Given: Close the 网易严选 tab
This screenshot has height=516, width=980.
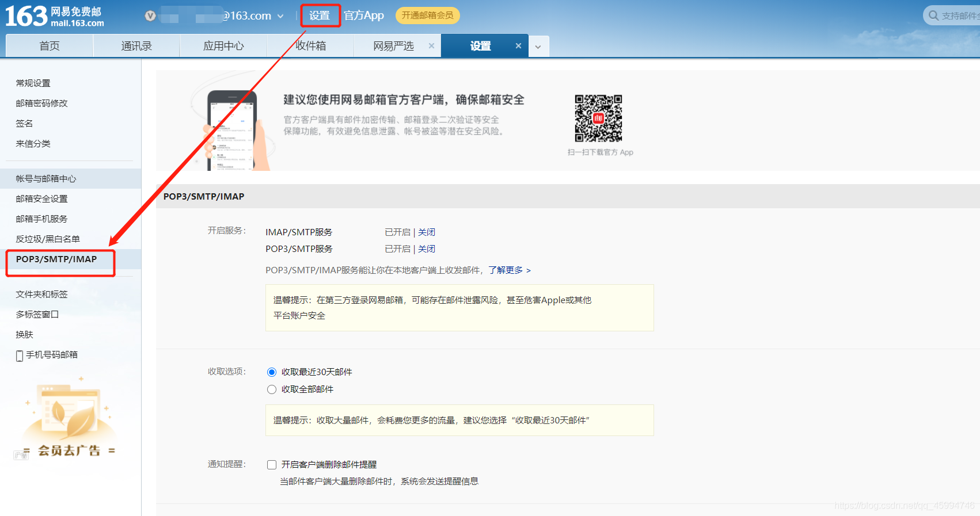Looking at the screenshot, I should [x=431, y=46].
